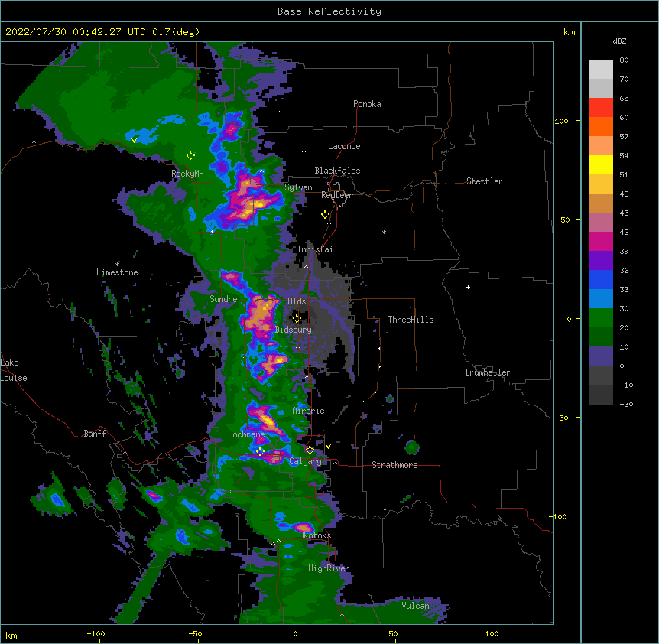659x644 pixels.
Task: Click the yellow V marker northwest of RockyMH
Action: (x=134, y=141)
